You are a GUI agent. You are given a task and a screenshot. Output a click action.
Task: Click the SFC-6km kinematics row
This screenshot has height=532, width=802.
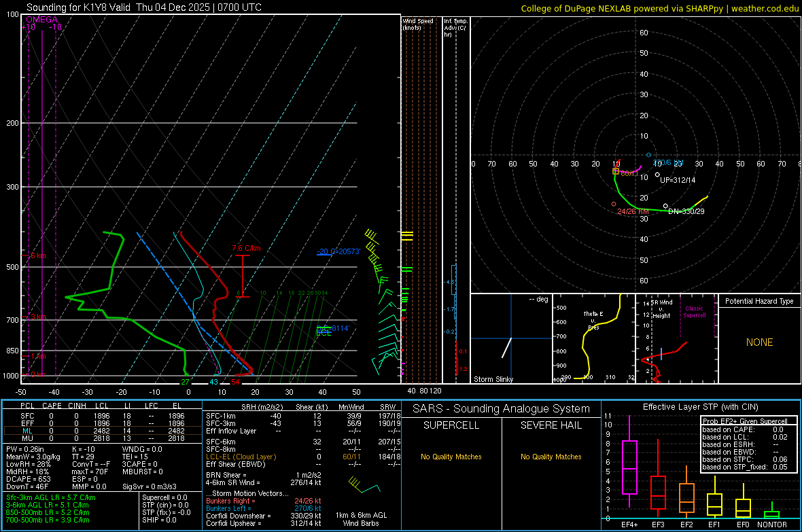pyautogui.click(x=303, y=442)
